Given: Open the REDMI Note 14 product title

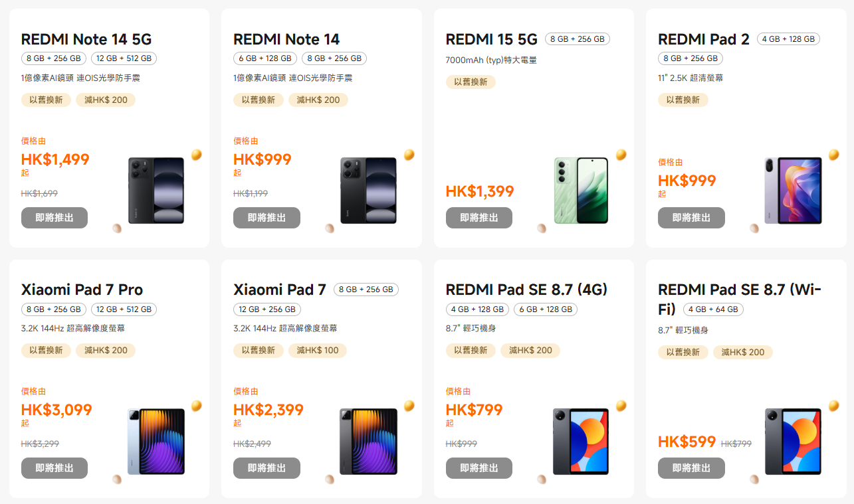Looking at the screenshot, I should click(x=286, y=39).
